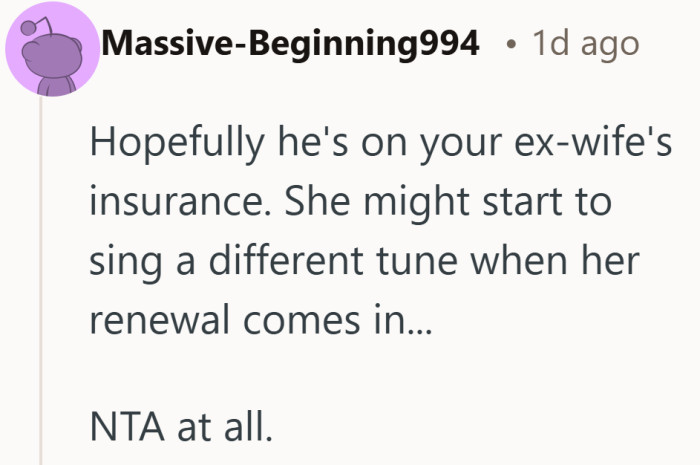Screen dimensions: 700x465
Task: Click 'She might start to' text
Action: [x=449, y=203]
